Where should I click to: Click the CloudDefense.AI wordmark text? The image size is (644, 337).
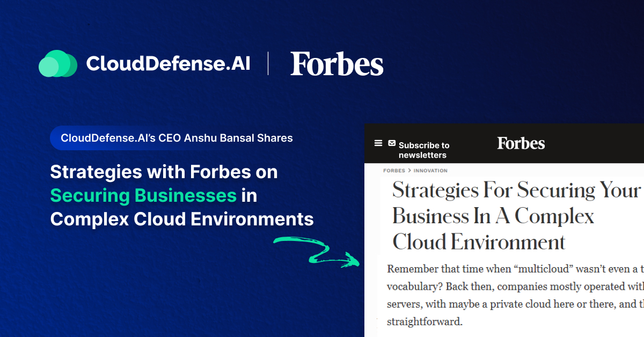(168, 64)
